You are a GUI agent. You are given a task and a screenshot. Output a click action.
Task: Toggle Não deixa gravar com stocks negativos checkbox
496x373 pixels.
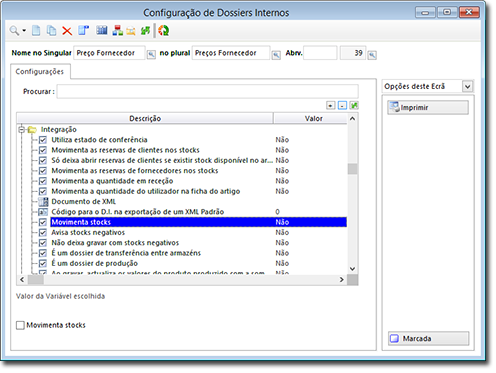click(43, 243)
